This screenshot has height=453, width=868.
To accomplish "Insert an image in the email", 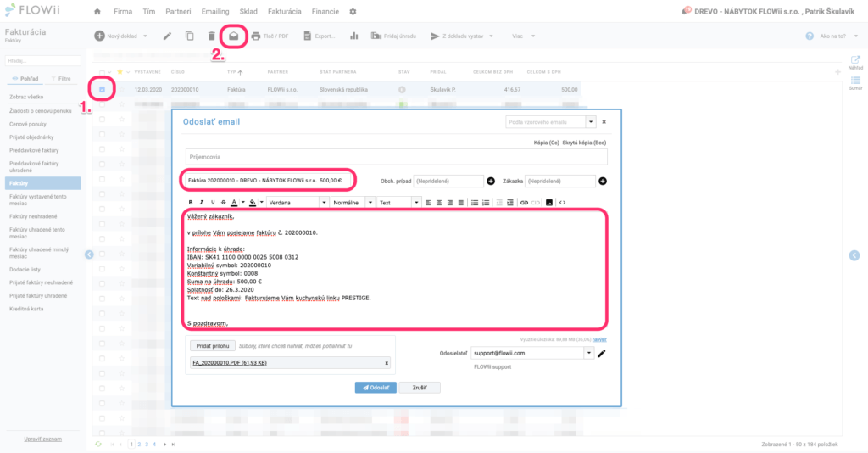I will pos(549,203).
